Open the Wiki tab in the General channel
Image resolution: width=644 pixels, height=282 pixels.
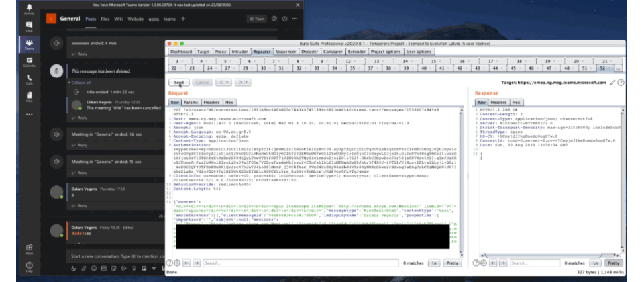(x=119, y=19)
